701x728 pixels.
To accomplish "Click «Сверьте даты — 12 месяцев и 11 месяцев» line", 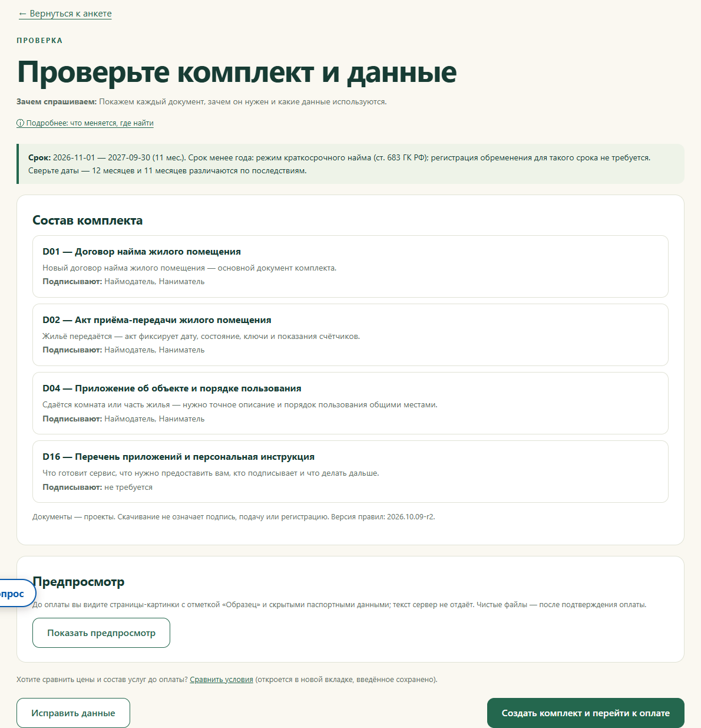I will point(167,171).
